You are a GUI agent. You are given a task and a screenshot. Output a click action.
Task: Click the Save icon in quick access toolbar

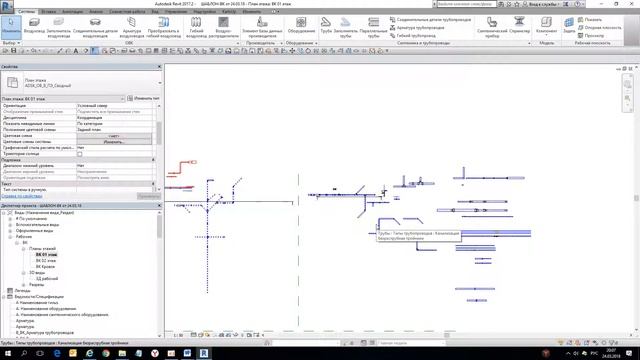13,51
